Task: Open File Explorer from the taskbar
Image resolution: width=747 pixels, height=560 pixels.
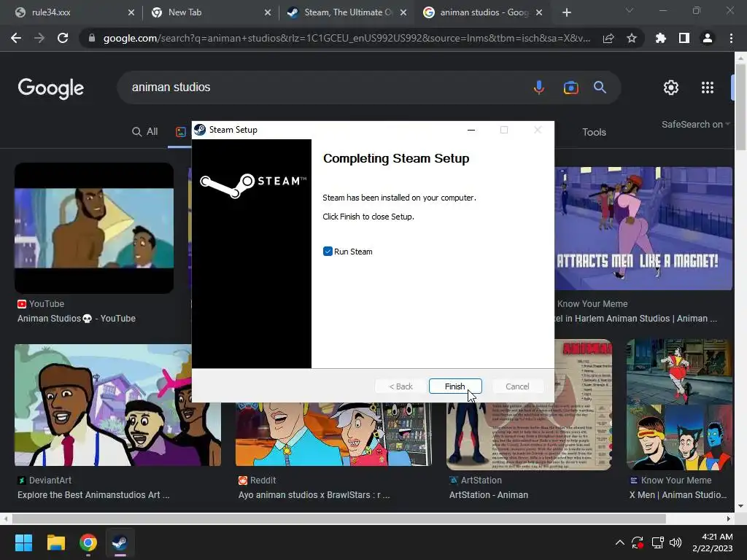Action: pyautogui.click(x=55, y=542)
